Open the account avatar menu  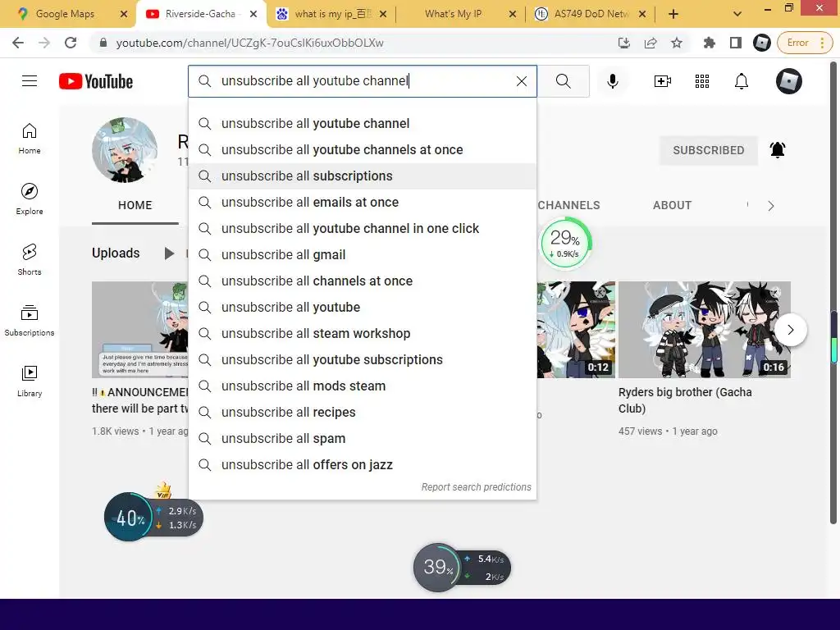coord(789,81)
